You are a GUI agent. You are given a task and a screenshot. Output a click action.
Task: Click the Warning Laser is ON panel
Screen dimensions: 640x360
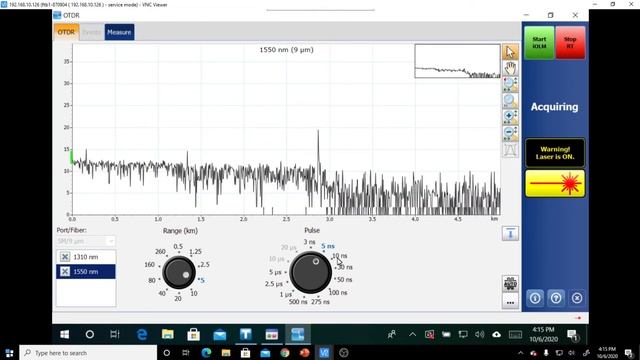click(555, 153)
